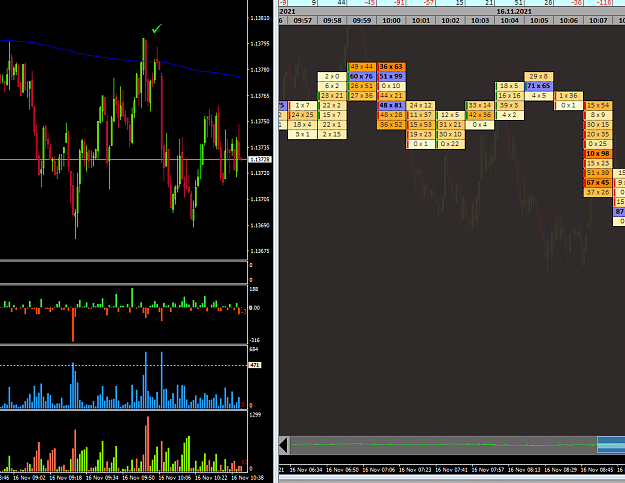Viewport: 625px width, 483px height.
Task: Click the footprint cell 23 x 21
Action: pyautogui.click(x=332, y=96)
